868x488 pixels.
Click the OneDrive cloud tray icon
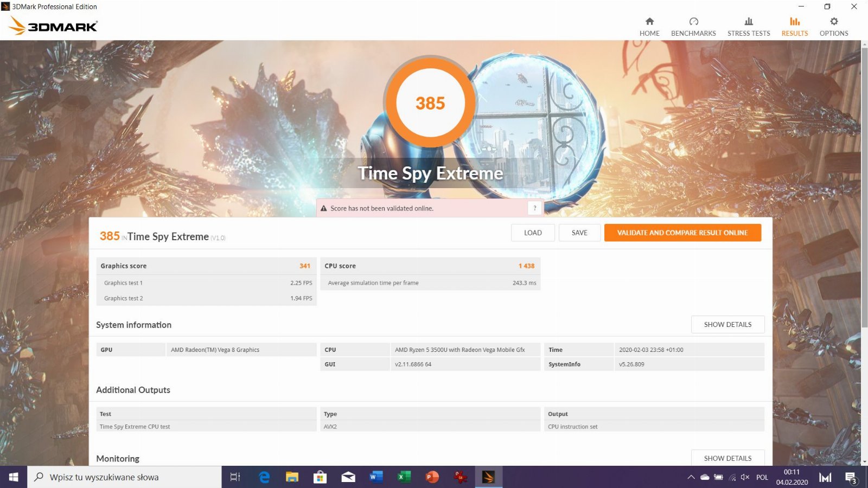point(705,477)
